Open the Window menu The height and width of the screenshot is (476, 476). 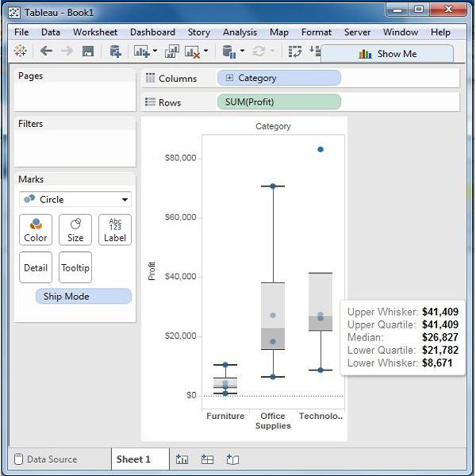pyautogui.click(x=401, y=33)
